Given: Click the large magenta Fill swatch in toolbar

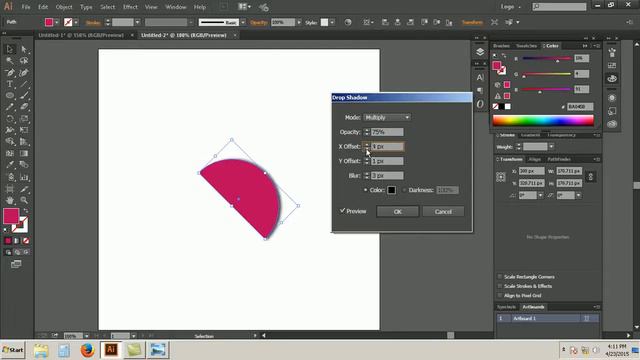Looking at the screenshot, I should 11,216.
